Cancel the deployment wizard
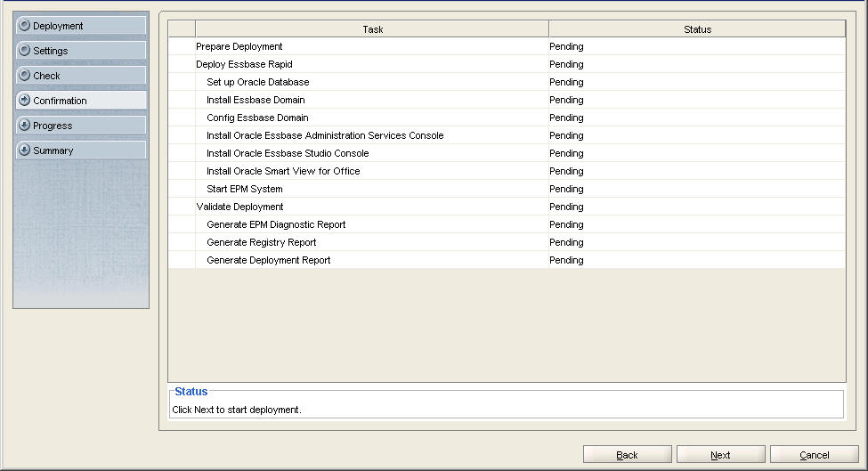This screenshot has width=868, height=471. (815, 454)
